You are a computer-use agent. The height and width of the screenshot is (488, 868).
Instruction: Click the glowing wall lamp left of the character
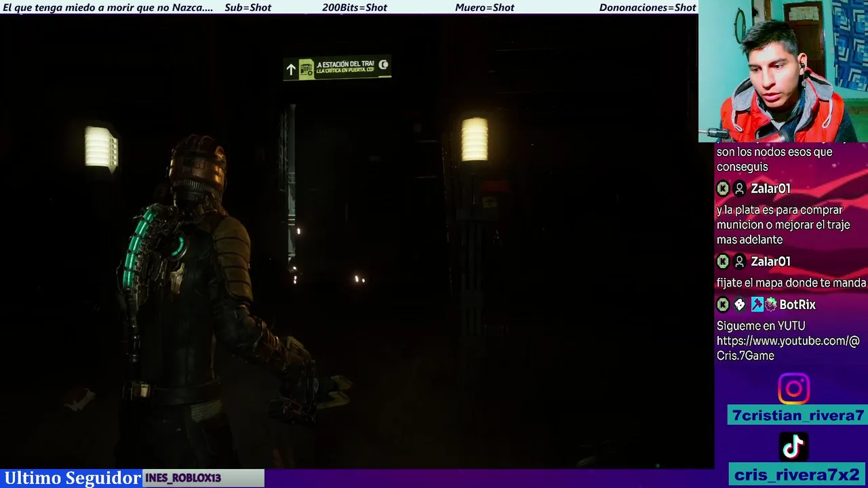101,147
